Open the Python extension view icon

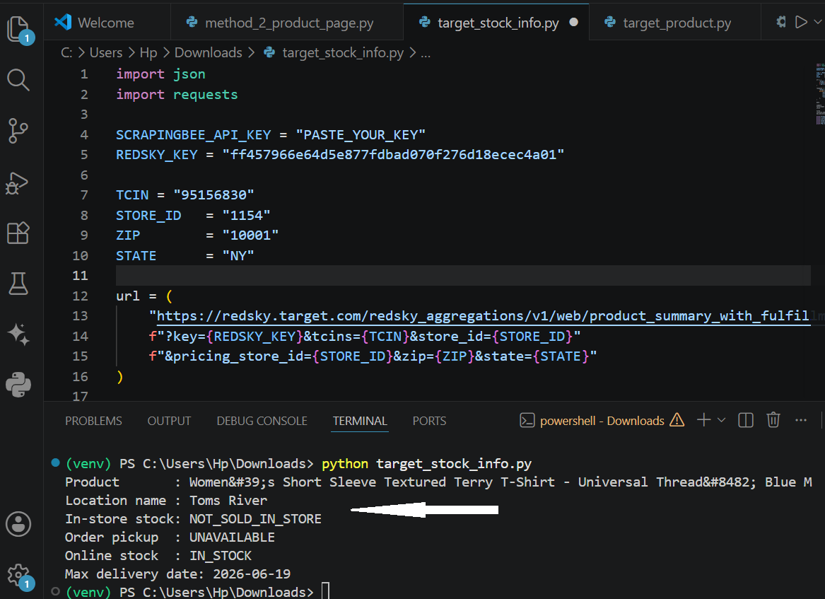[18, 385]
